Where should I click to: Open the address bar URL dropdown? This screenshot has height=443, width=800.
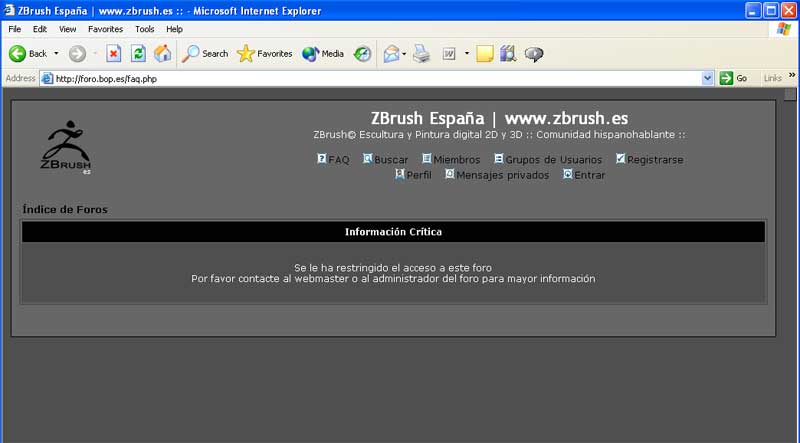(707, 79)
